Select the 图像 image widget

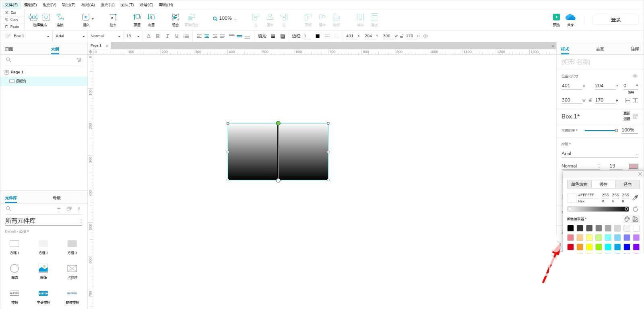click(43, 271)
